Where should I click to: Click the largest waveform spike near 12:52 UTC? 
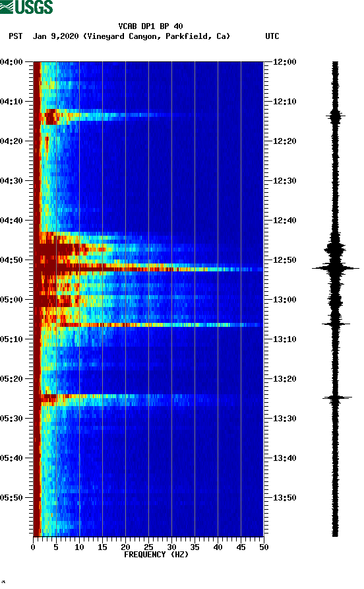click(x=336, y=268)
